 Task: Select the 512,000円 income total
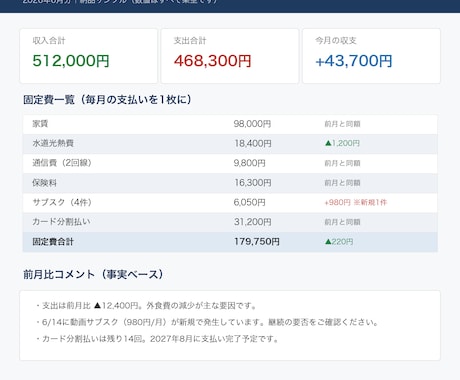(x=71, y=61)
